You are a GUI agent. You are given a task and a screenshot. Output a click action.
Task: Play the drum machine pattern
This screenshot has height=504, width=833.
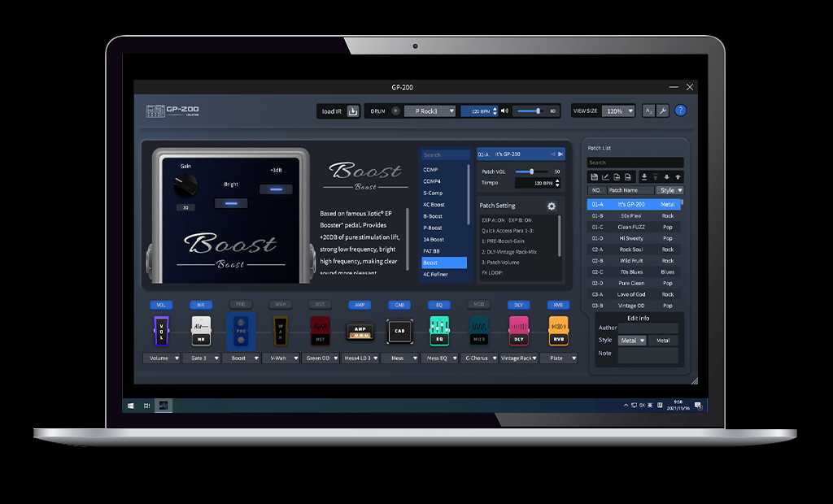(395, 111)
